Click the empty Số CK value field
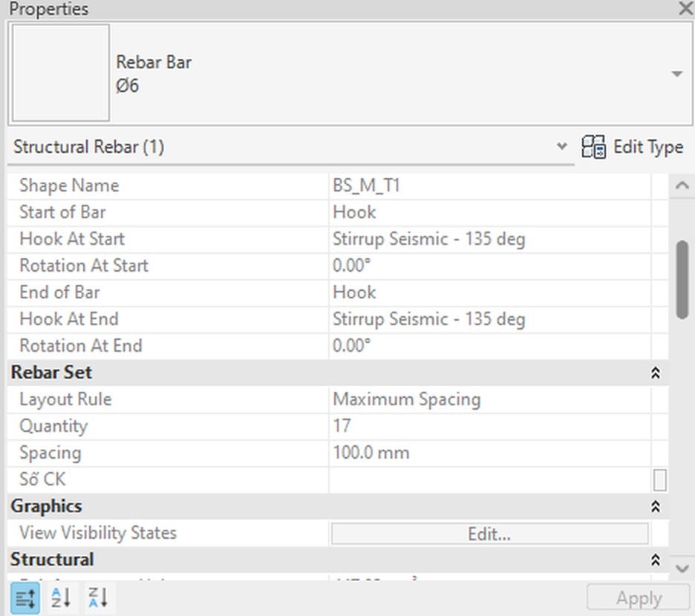 pos(490,479)
